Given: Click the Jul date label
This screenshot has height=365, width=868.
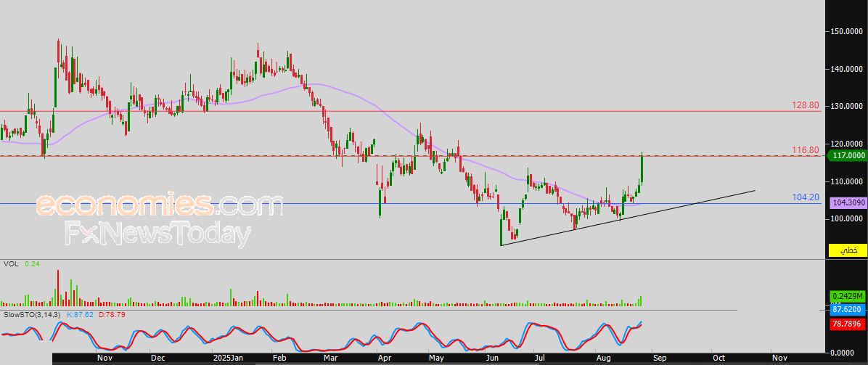Looking at the screenshot, I should pyautogui.click(x=541, y=359).
